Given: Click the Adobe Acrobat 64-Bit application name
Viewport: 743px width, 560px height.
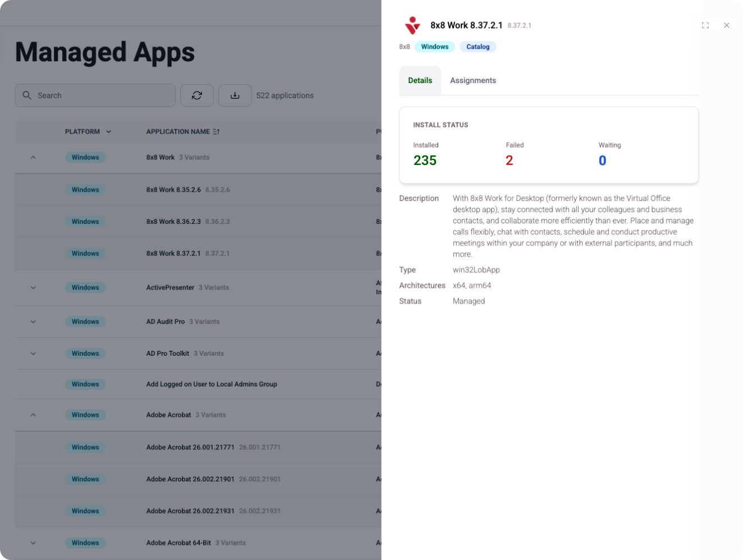Looking at the screenshot, I should (178, 543).
